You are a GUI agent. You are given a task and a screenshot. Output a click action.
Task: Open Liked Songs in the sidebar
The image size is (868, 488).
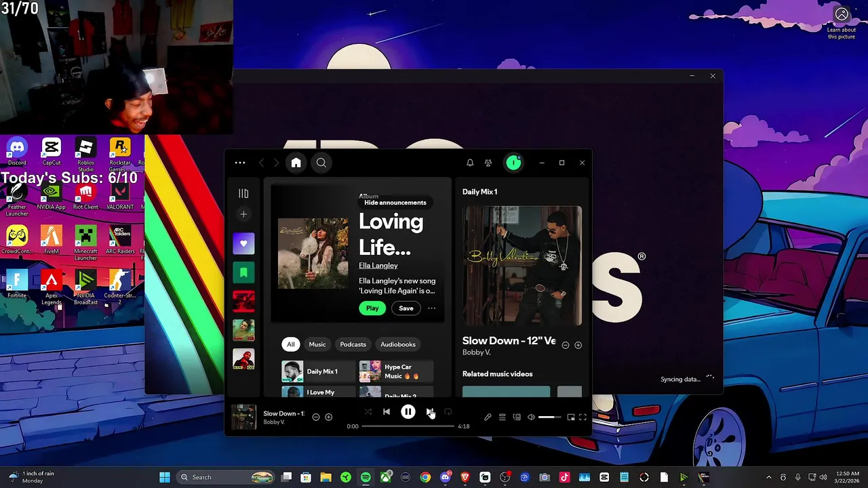(243, 243)
